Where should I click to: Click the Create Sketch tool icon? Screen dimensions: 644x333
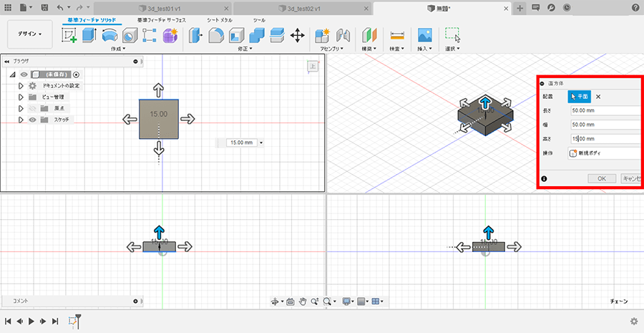pyautogui.click(x=69, y=35)
